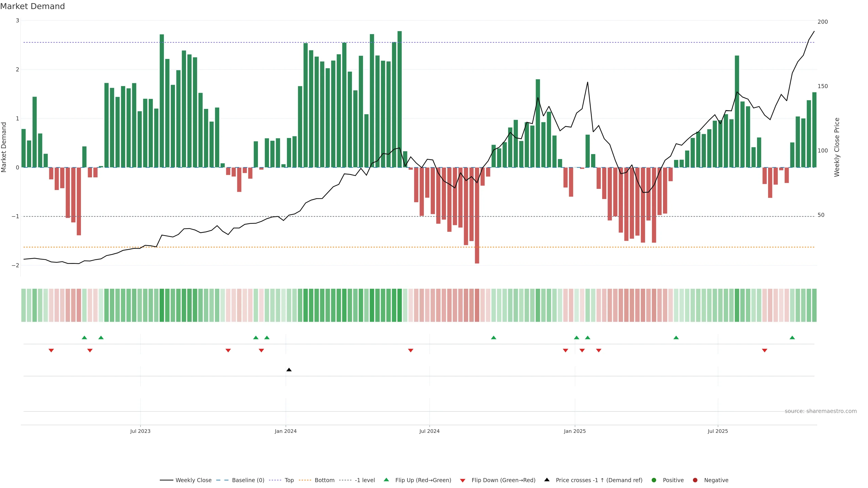Image resolution: width=868 pixels, height=488 pixels.
Task: Click the darkest red heat strip cell
Action: tap(477, 305)
